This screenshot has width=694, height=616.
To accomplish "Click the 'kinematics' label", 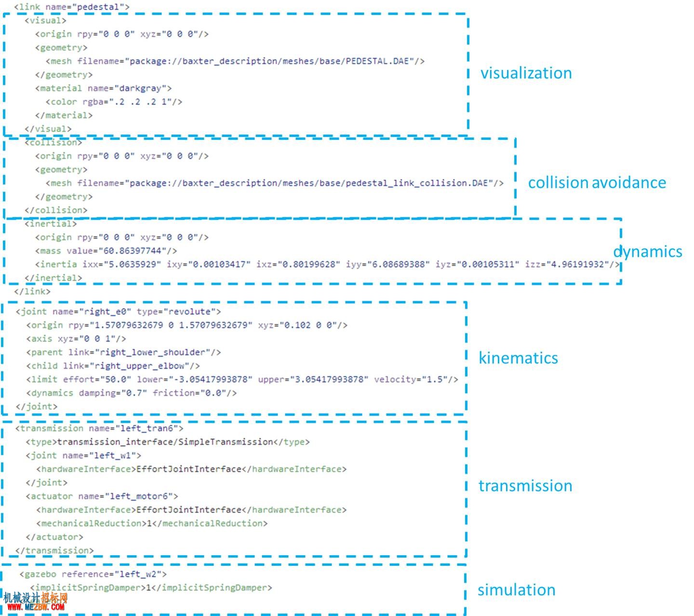I will pyautogui.click(x=518, y=358).
